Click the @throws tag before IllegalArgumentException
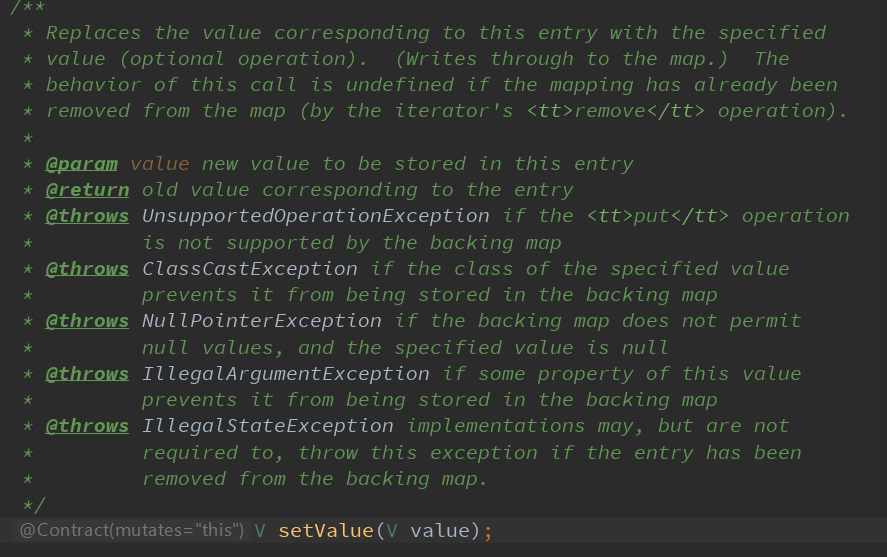This screenshot has height=557, width=887. [87, 374]
